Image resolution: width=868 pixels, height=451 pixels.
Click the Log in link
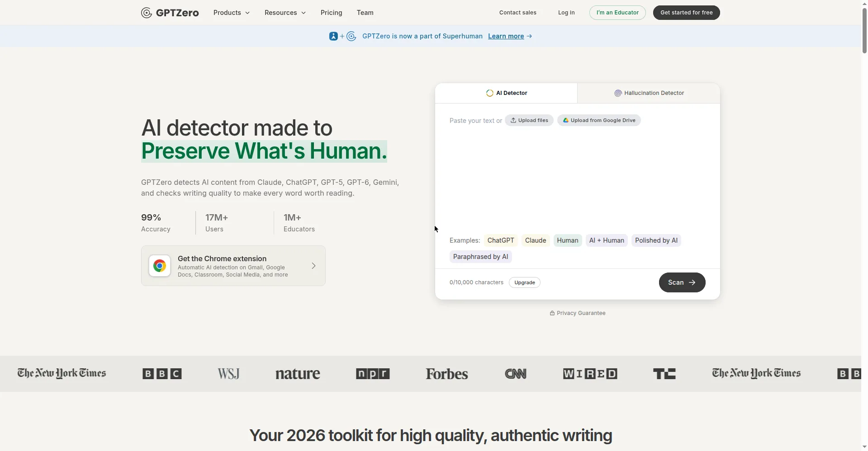pos(566,13)
